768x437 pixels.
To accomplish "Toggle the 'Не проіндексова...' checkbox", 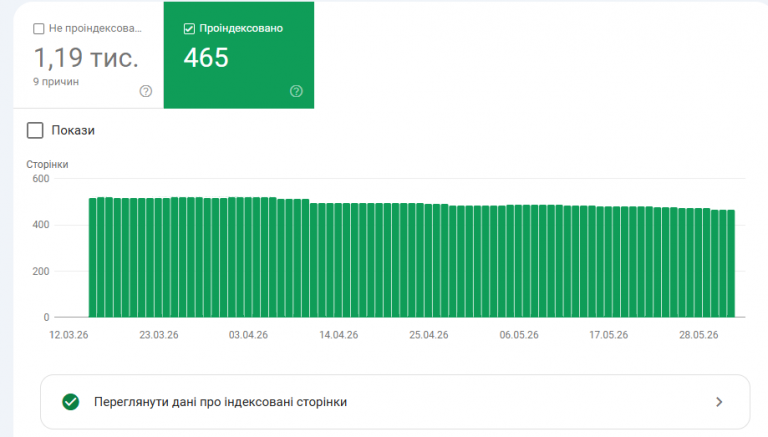I will [x=39, y=29].
